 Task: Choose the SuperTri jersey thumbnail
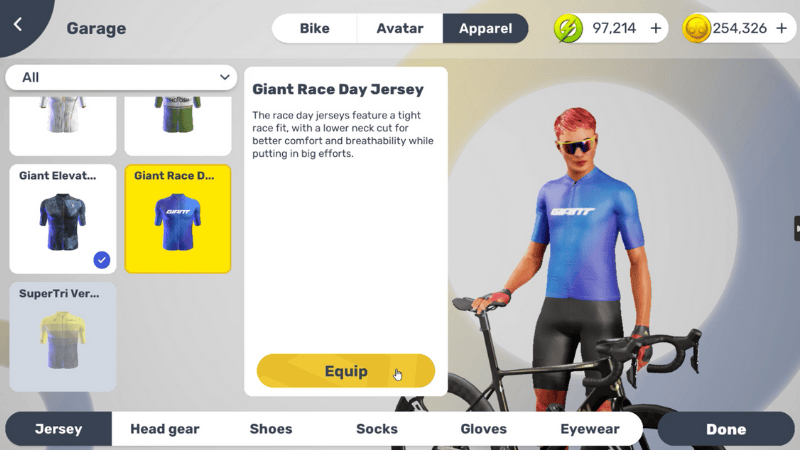click(63, 337)
